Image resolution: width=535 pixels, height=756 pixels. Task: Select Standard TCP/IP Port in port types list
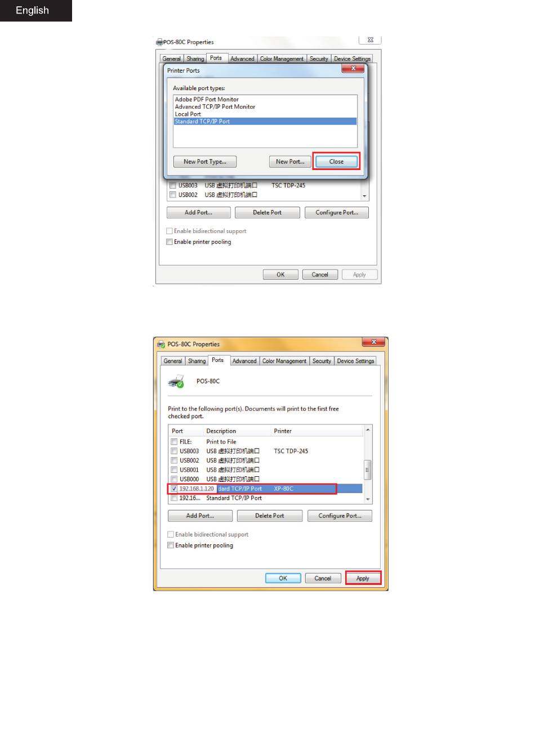(265, 121)
